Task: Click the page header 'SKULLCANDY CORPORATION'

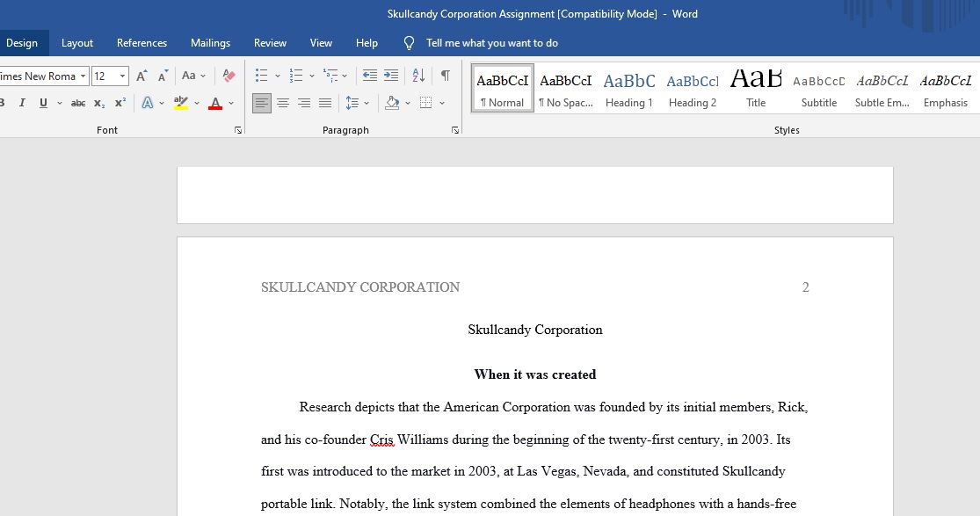Action: [360, 287]
